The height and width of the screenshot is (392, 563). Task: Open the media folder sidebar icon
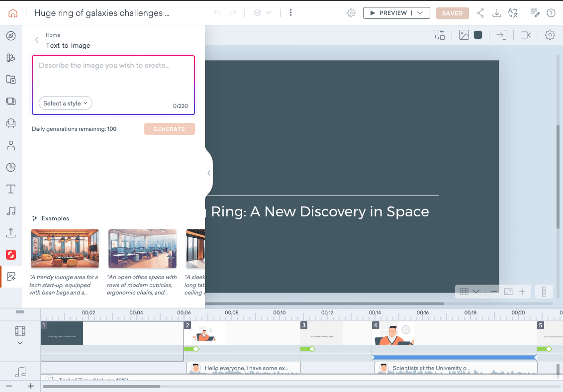(11, 79)
